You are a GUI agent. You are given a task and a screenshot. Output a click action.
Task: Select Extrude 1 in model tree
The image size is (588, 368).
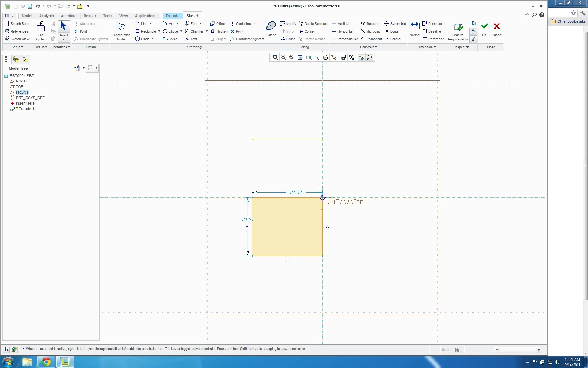[x=26, y=109]
